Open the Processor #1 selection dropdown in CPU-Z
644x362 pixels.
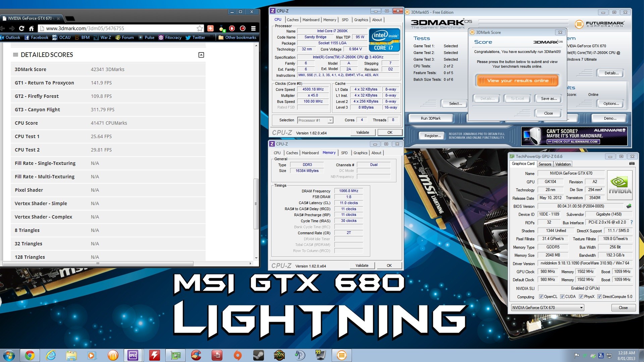(x=315, y=120)
